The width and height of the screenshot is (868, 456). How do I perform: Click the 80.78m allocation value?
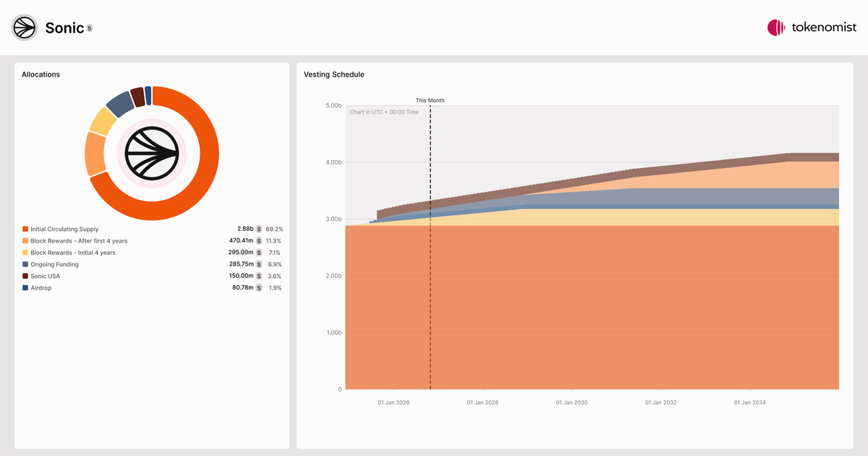[243, 287]
